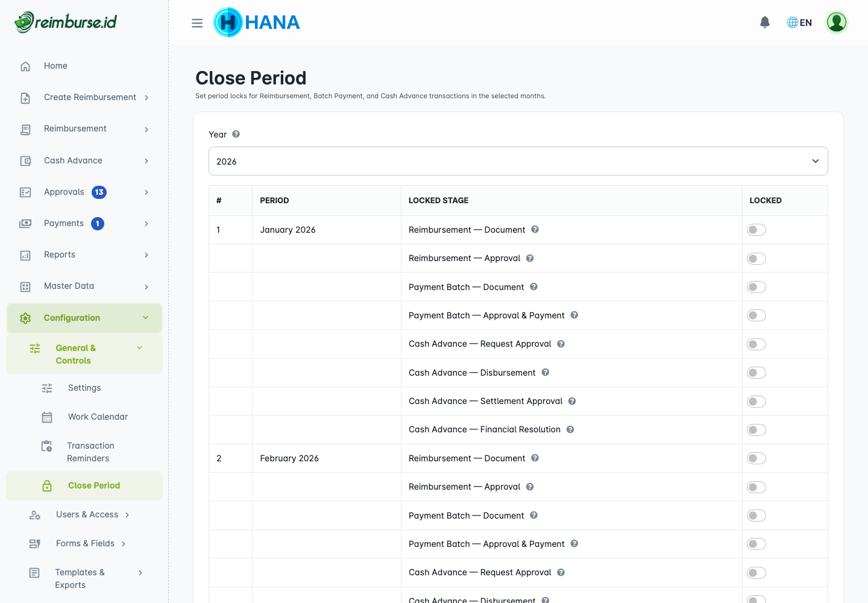The image size is (868, 603).
Task: Click the Transaction Reminders clipboard icon
Action: pyautogui.click(x=46, y=446)
